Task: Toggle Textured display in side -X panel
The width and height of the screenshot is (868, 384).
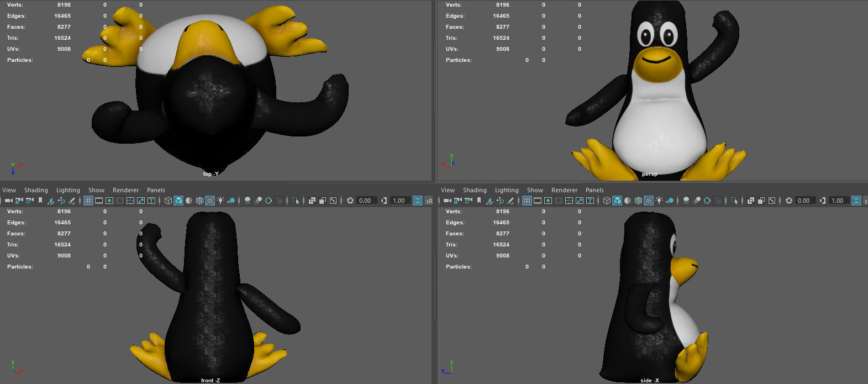Action: (649, 201)
